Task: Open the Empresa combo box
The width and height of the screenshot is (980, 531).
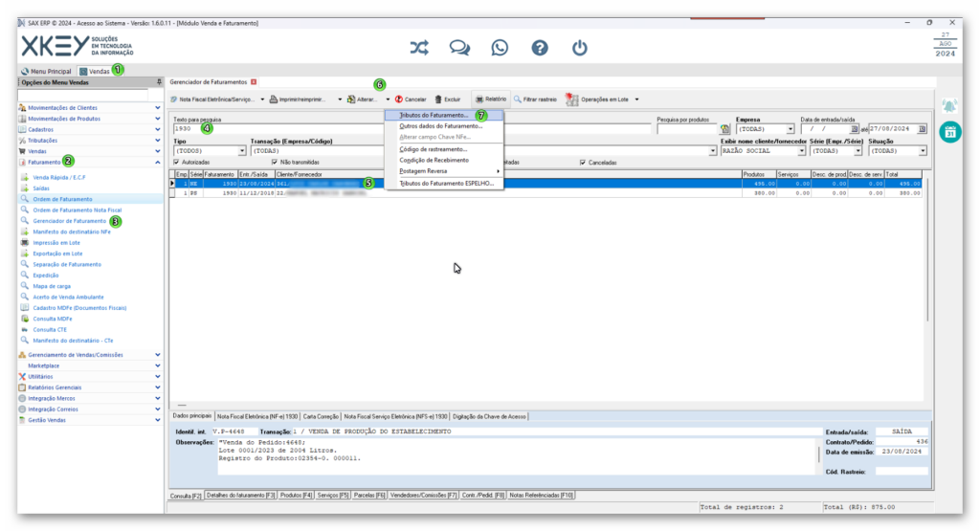Action: (765, 129)
